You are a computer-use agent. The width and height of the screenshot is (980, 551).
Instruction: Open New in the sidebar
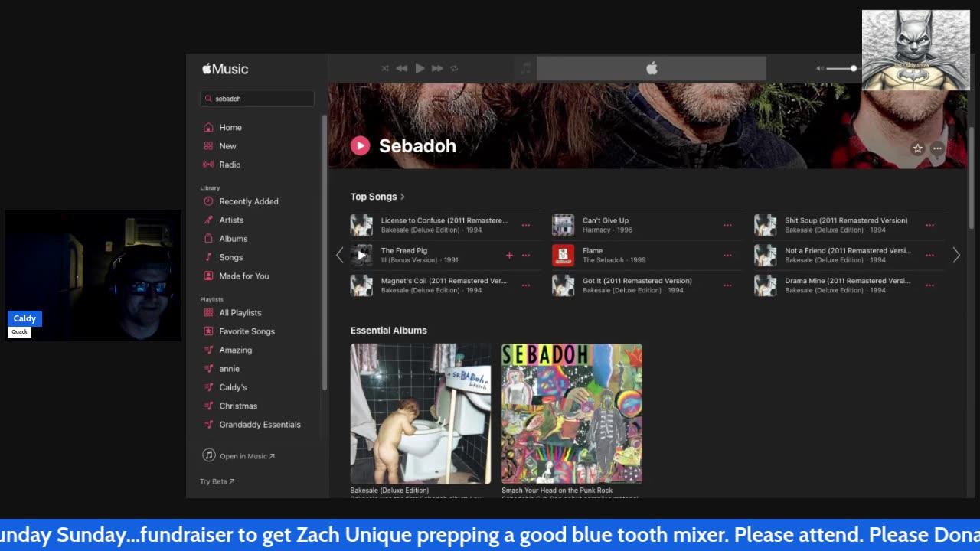tap(227, 146)
